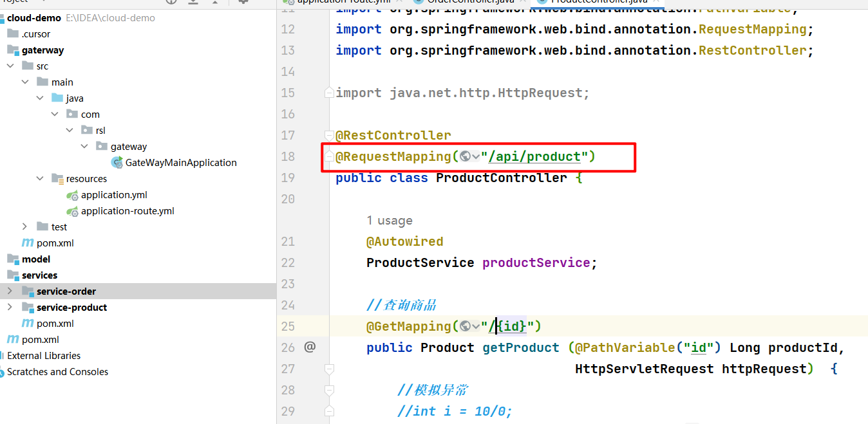
Task: Click the main folder icon
Action: pyautogui.click(x=42, y=82)
